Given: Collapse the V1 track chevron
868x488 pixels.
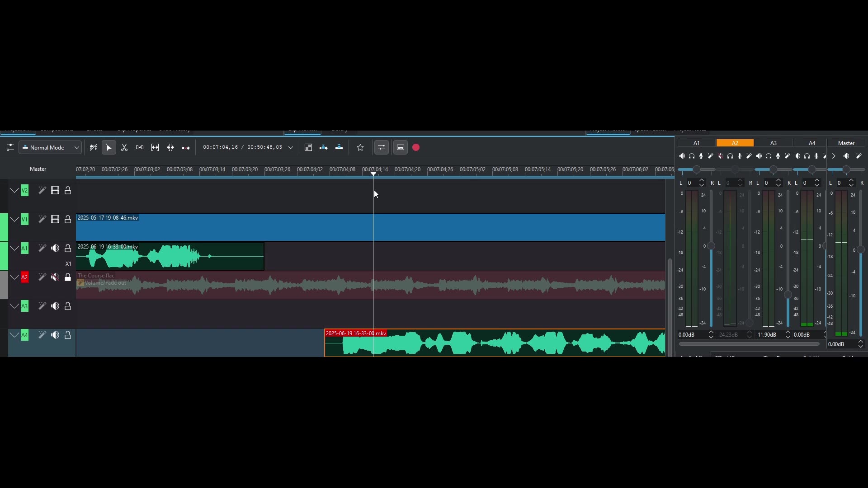Looking at the screenshot, I should pos(14,220).
